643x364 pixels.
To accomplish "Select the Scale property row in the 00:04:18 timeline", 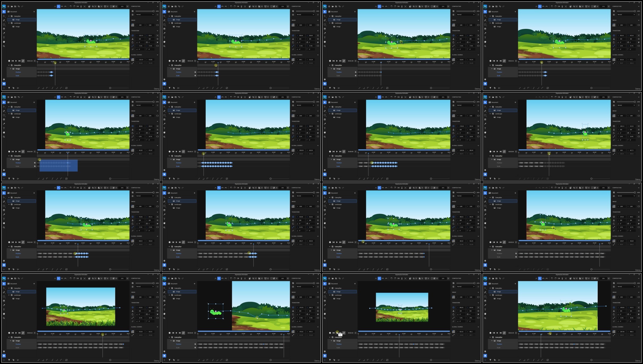I will click(22, 348).
